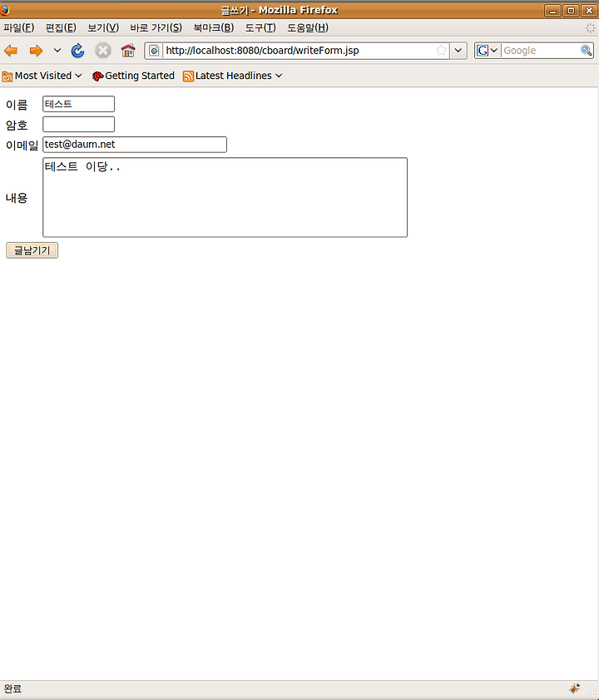Expand the address bar URL history dropdown
Screen dimensions: 599x700
tap(458, 51)
